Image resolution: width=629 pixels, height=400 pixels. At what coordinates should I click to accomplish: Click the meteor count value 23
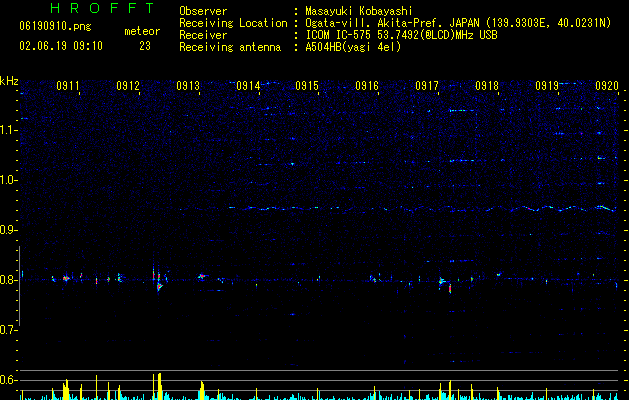[x=145, y=46]
